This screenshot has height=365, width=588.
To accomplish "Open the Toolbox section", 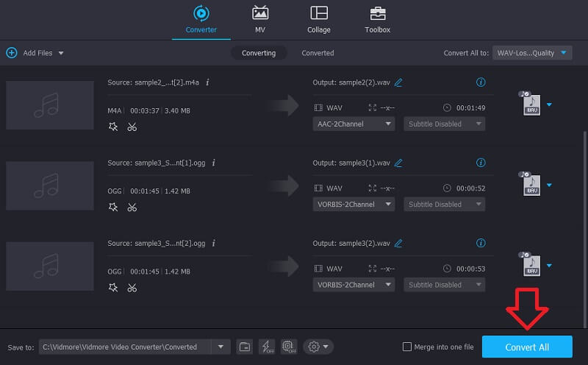I will click(x=377, y=20).
